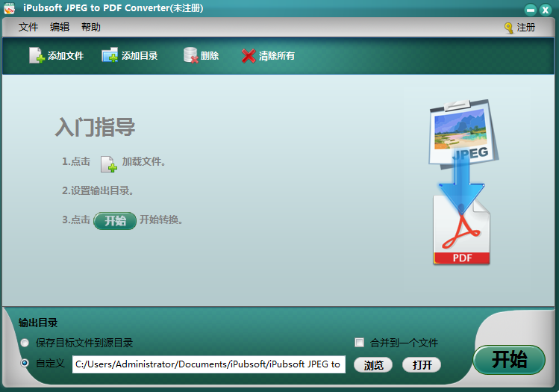Click the 输出目录 section label

pyautogui.click(x=38, y=323)
